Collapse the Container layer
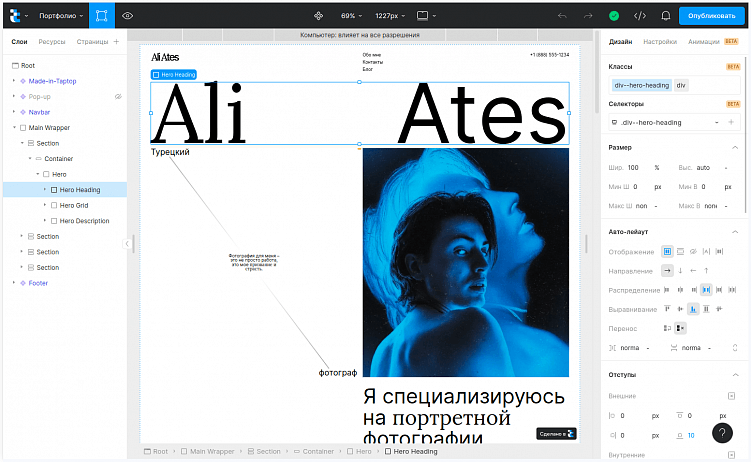 click(x=30, y=158)
